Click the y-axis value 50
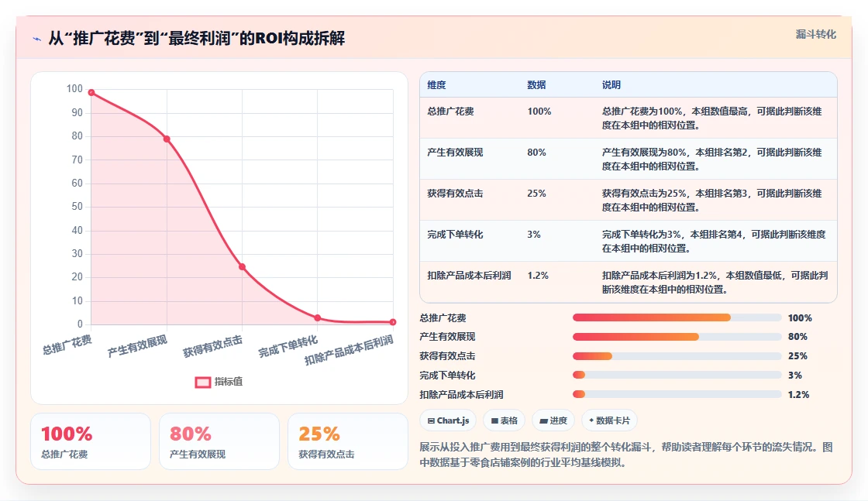This screenshot has width=868, height=501. 77,206
